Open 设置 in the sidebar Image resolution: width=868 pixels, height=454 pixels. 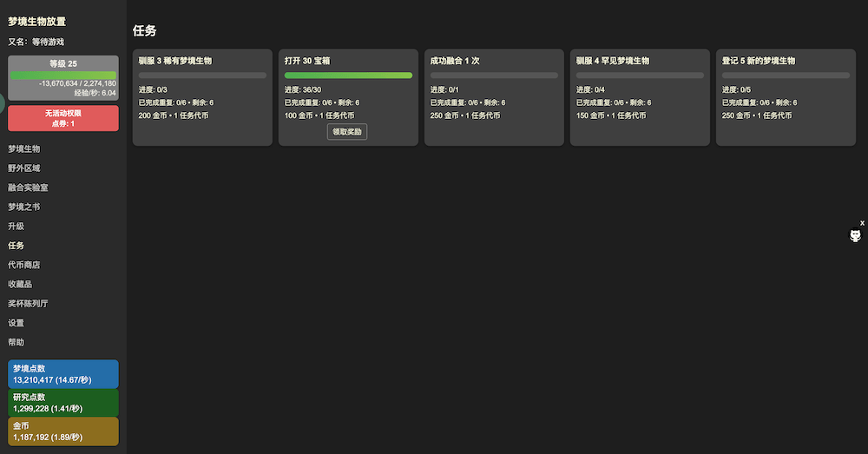coord(16,323)
